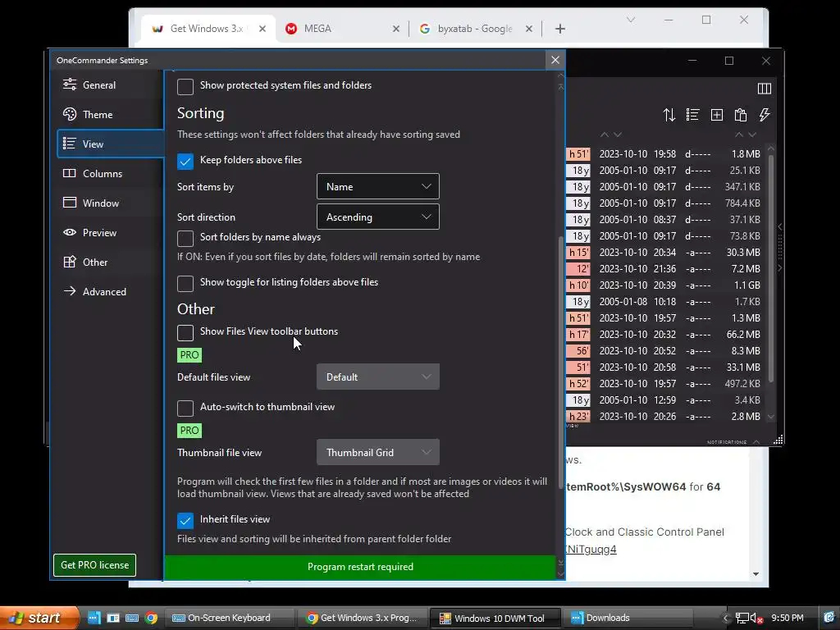Click the tab search chevron in Chrome
The image size is (840, 630).
[631, 20]
